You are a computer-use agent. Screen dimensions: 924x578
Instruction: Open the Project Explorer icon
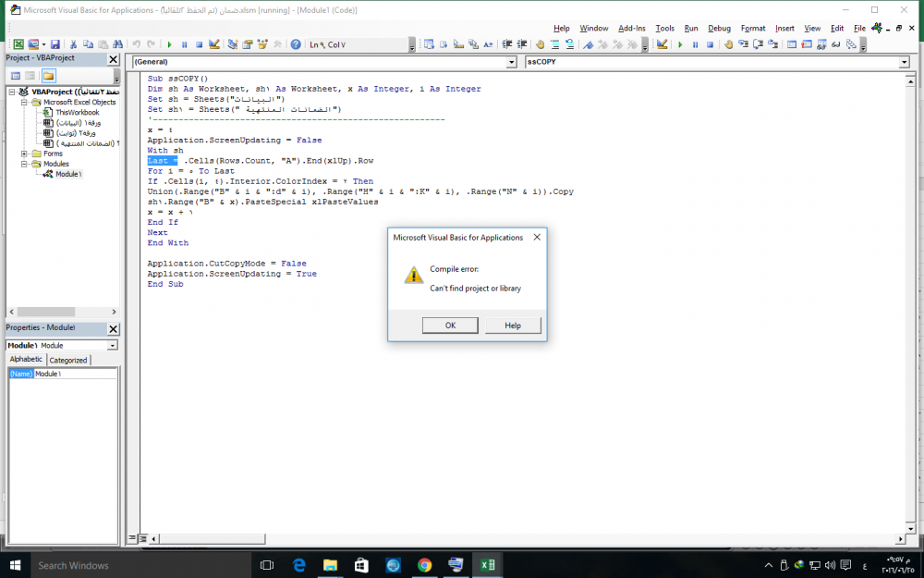pyautogui.click(x=233, y=44)
